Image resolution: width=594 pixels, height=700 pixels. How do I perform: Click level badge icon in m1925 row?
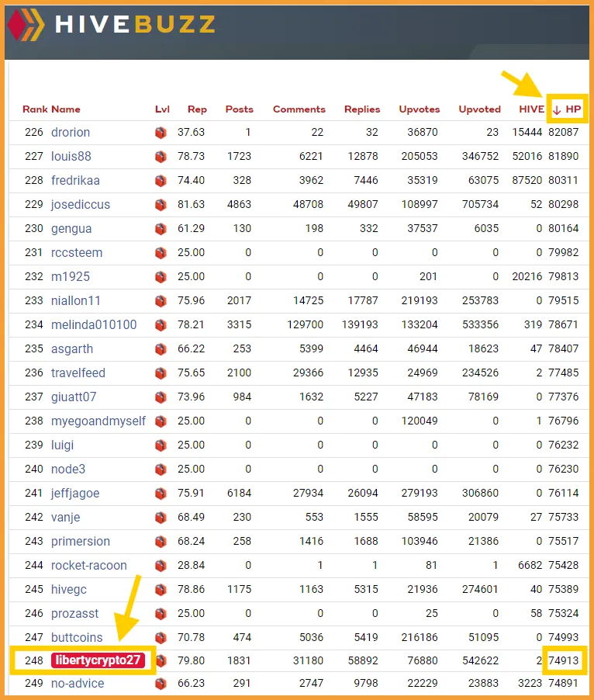coord(161,277)
